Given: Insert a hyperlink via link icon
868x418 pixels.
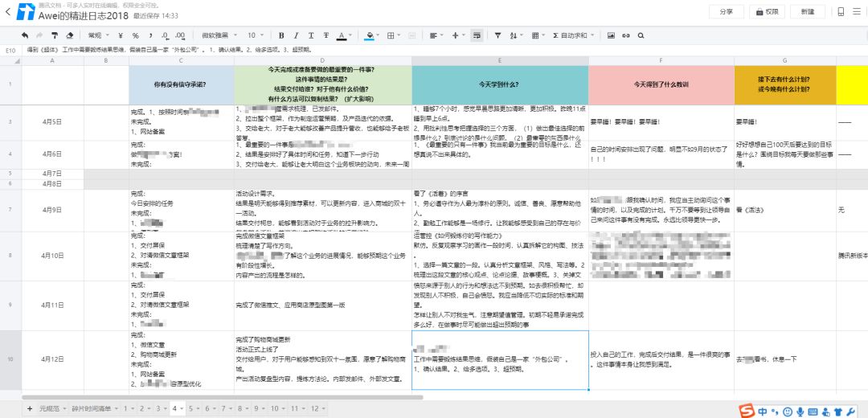Looking at the screenshot, I should [x=626, y=35].
